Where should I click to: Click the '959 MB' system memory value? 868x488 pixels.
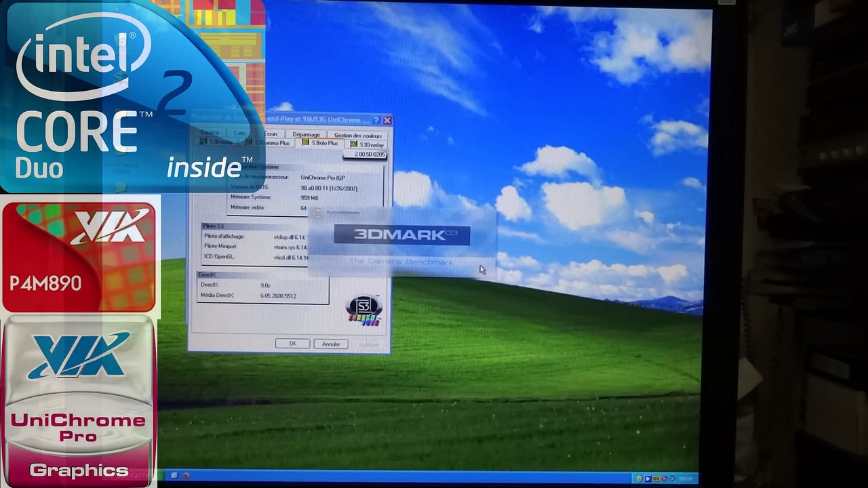point(309,198)
